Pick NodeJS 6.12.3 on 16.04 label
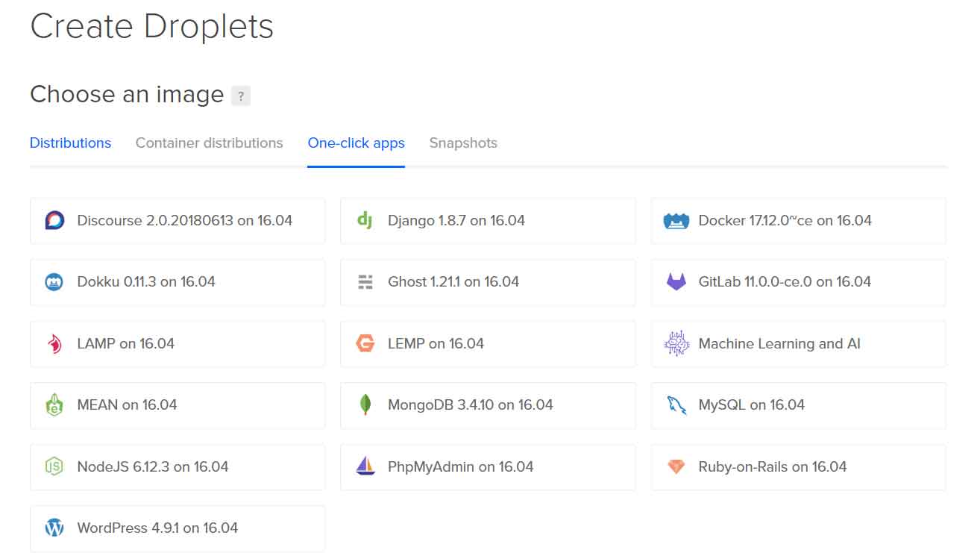 coord(152,466)
